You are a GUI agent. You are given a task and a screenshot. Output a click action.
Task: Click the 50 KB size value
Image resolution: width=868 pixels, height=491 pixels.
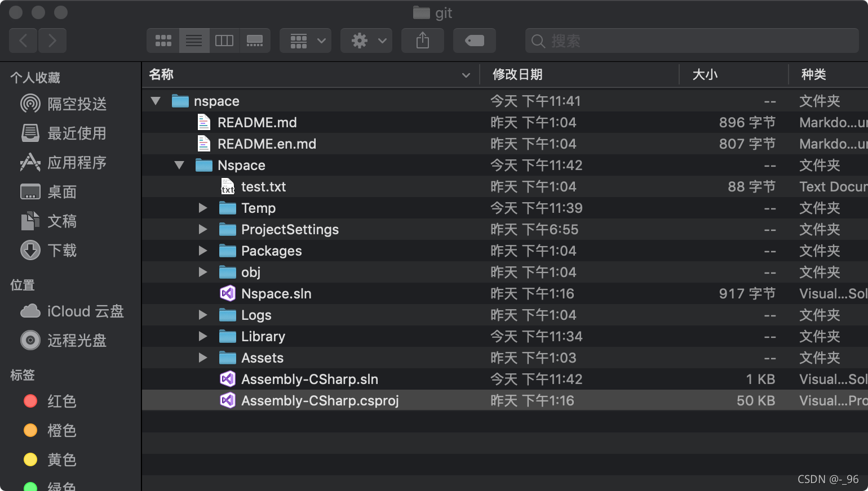tap(756, 401)
